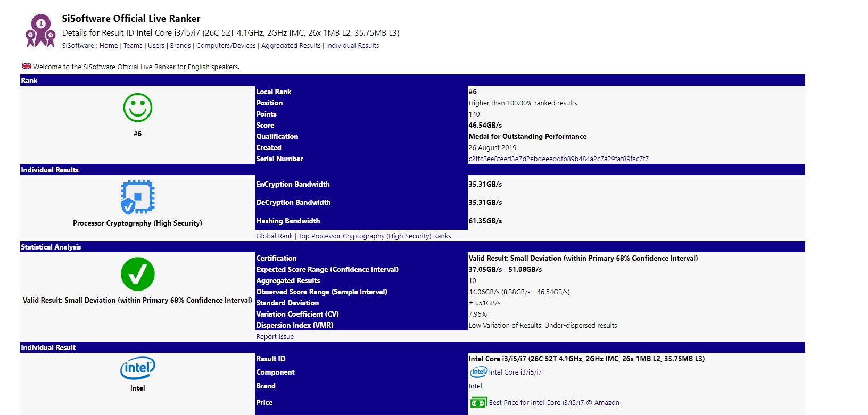Click 'Observed Score Range (Sample Interval)' label
Viewport: 868px width, 415px height.
322,292
